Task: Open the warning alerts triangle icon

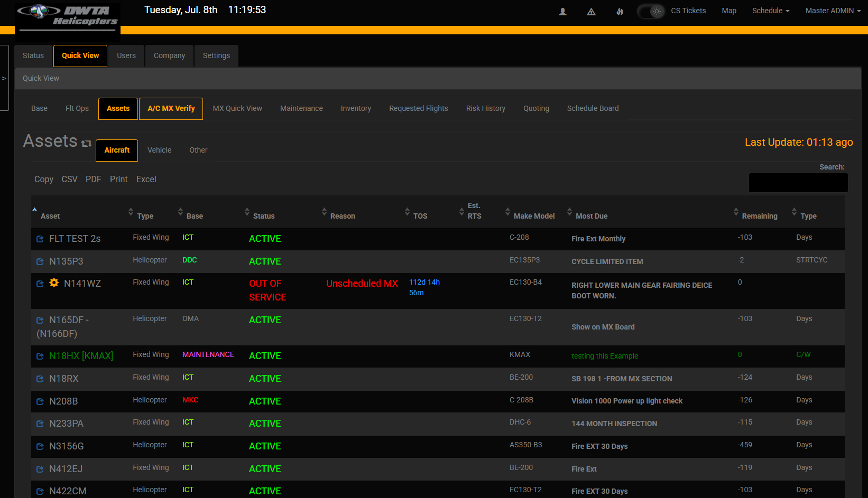Action: point(592,11)
